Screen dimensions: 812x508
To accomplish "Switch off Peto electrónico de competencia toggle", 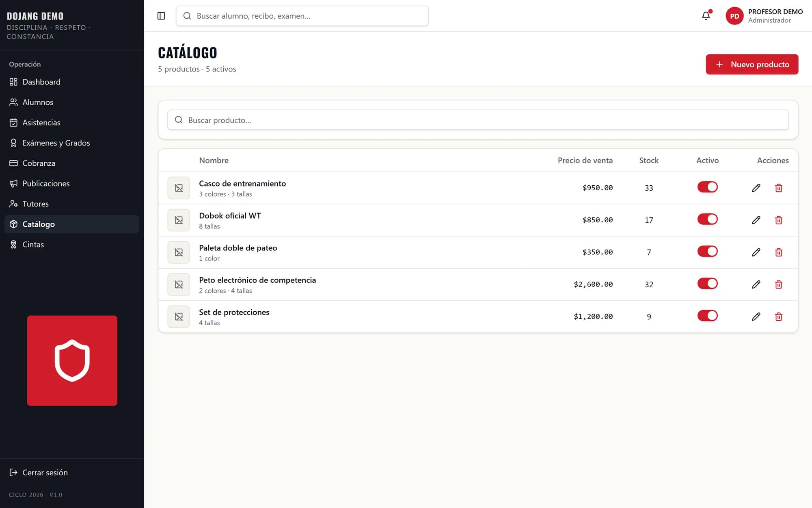I will point(707,283).
